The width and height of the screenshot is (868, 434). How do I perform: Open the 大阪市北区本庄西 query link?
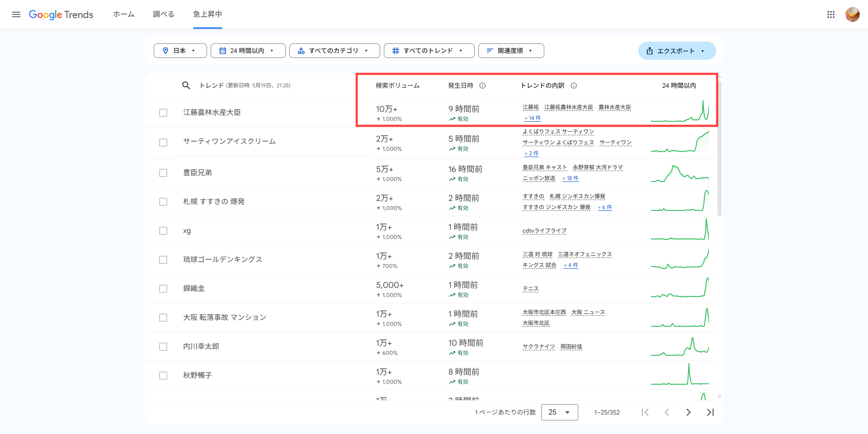pos(544,312)
